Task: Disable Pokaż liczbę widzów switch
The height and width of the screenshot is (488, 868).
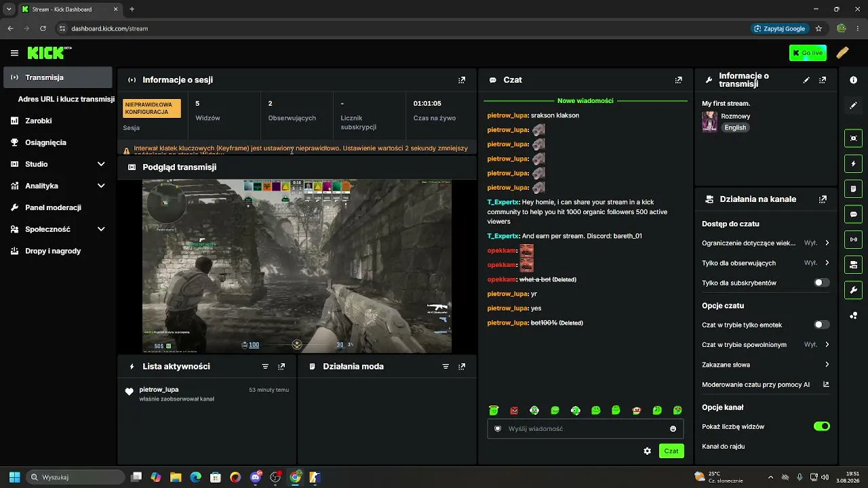Action: (821, 426)
